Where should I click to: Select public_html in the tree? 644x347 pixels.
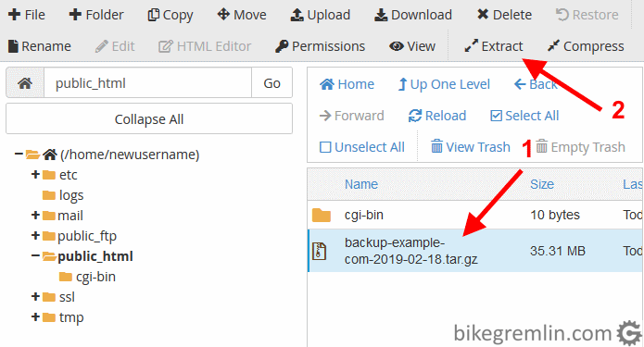(95, 256)
